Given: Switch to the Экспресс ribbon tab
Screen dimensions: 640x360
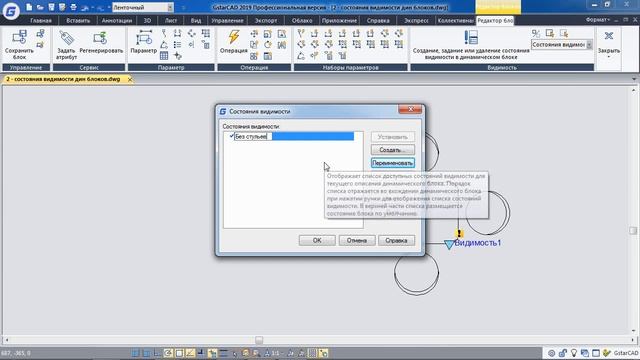Looking at the screenshot, I should [416, 20].
